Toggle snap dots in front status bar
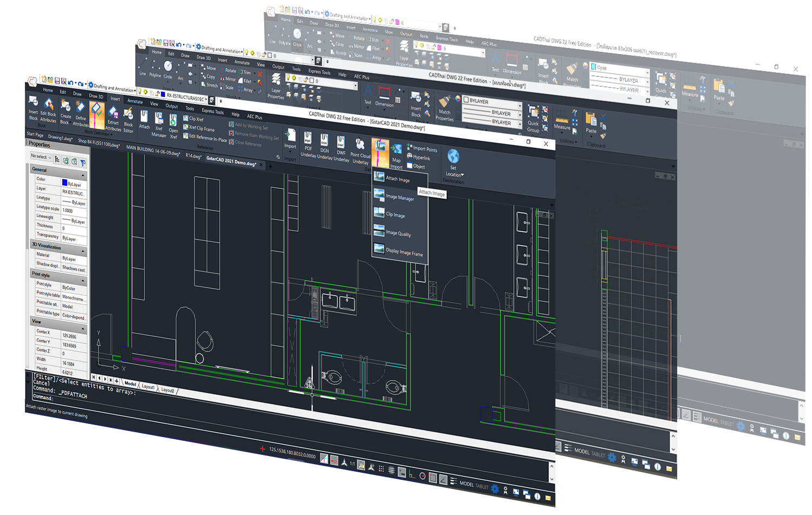 click(x=382, y=470)
